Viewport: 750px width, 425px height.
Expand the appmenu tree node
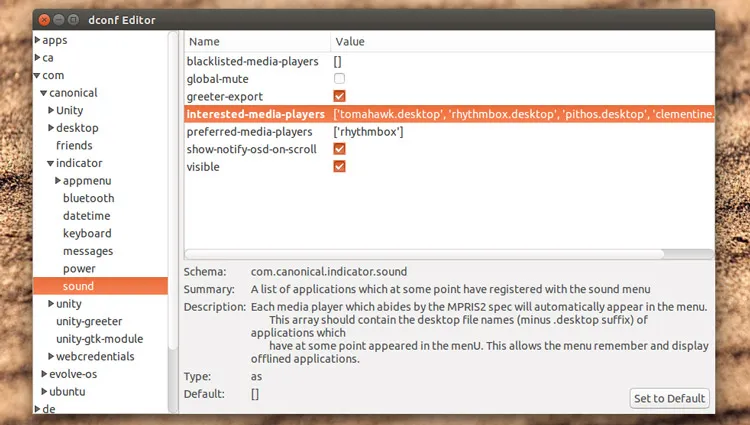[58, 181]
